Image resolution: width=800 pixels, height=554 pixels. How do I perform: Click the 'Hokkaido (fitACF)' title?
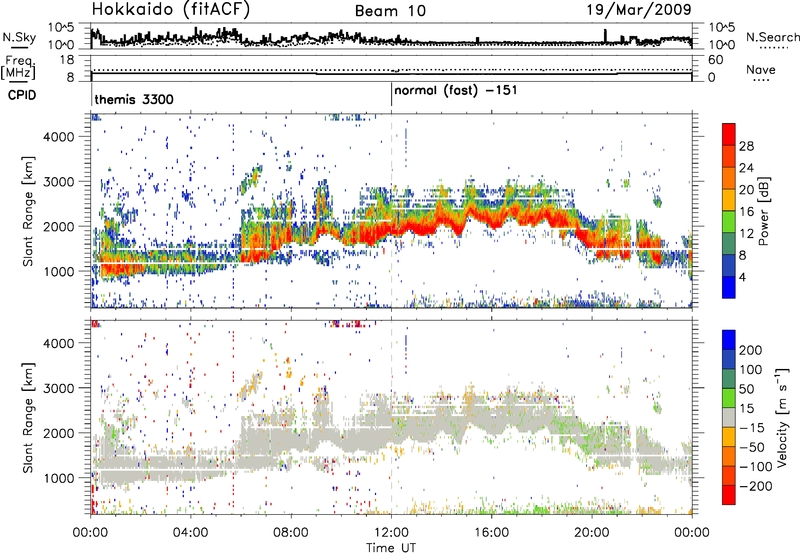pyautogui.click(x=171, y=9)
